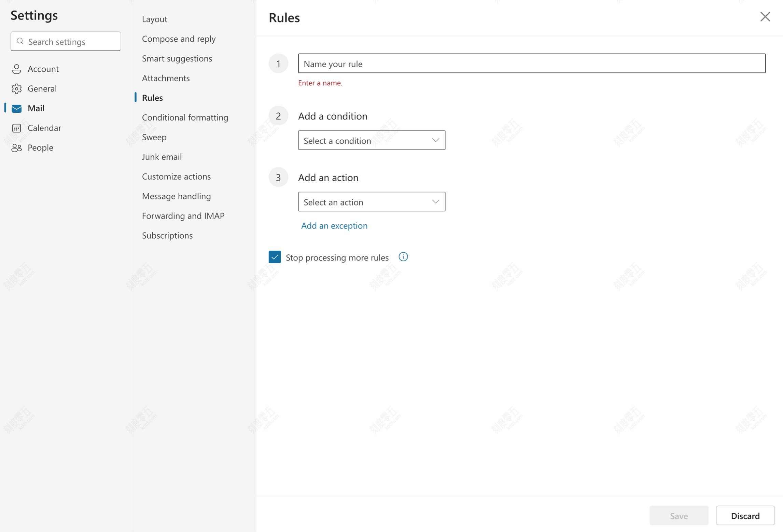This screenshot has width=783, height=532.
Task: Open Calendar settings via calendar icon
Action: [x=16, y=128]
